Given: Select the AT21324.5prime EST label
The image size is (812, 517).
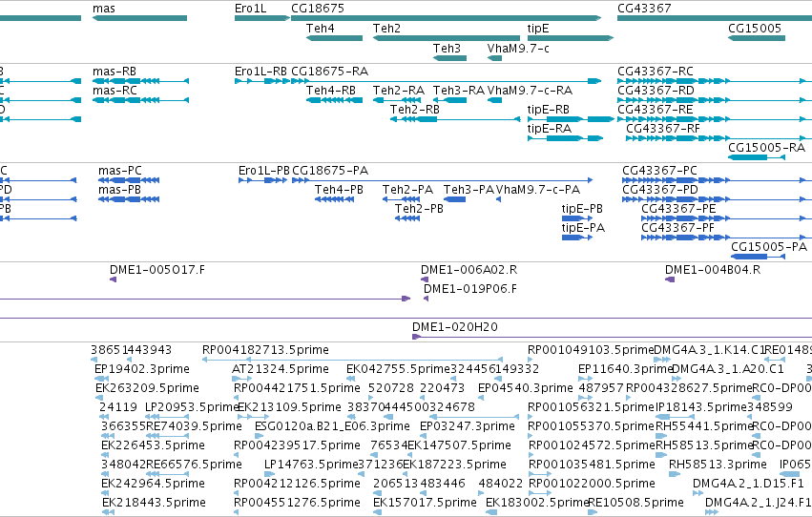Looking at the screenshot, I should [281, 369].
